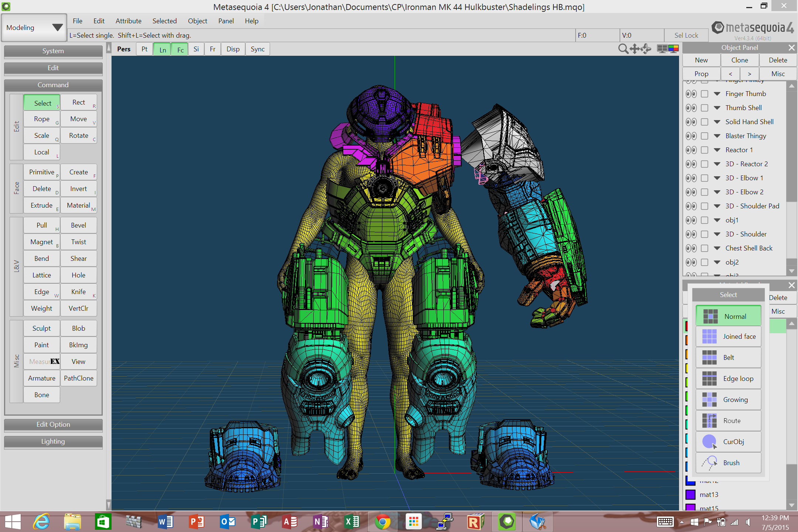Open the Modeling mode dropdown
This screenshot has width=798, height=532.
34,28
